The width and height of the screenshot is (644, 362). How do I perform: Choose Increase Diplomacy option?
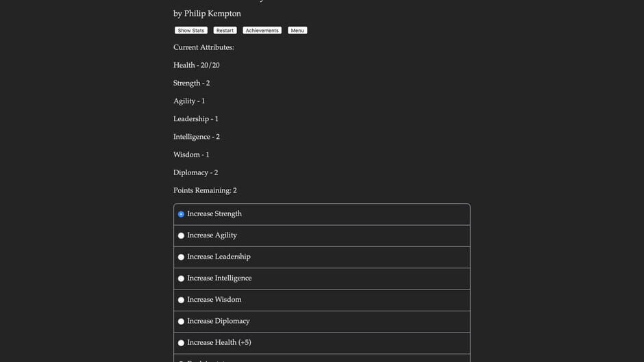point(182,322)
